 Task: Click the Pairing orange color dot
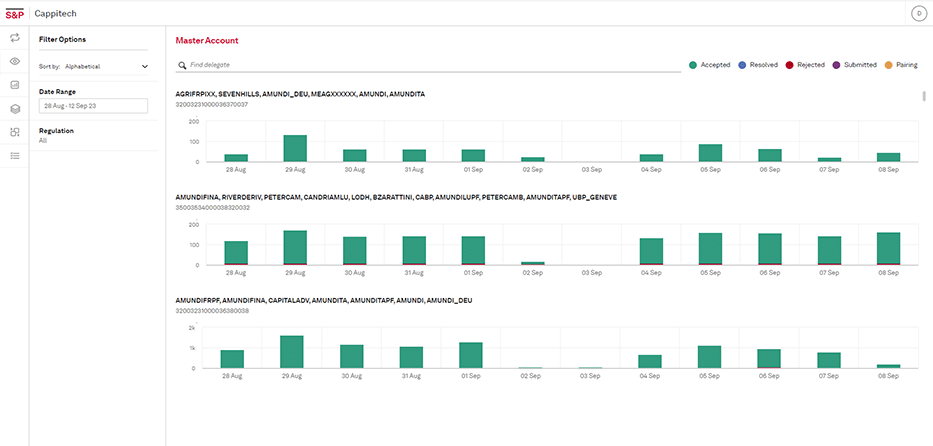(x=888, y=65)
